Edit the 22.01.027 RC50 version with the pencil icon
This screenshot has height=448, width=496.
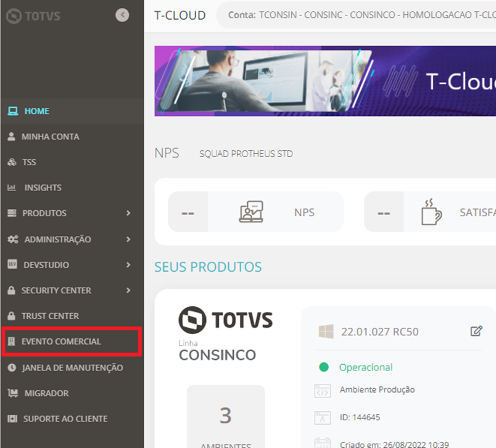point(476,331)
